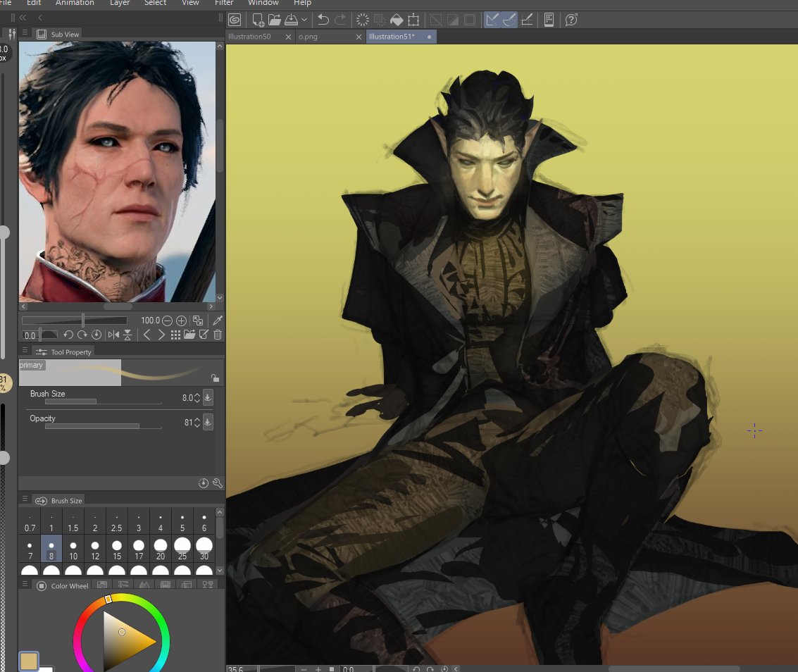Collapse the left palette dock chevrons
Viewport: 798px width, 672px height.
pos(23,18)
